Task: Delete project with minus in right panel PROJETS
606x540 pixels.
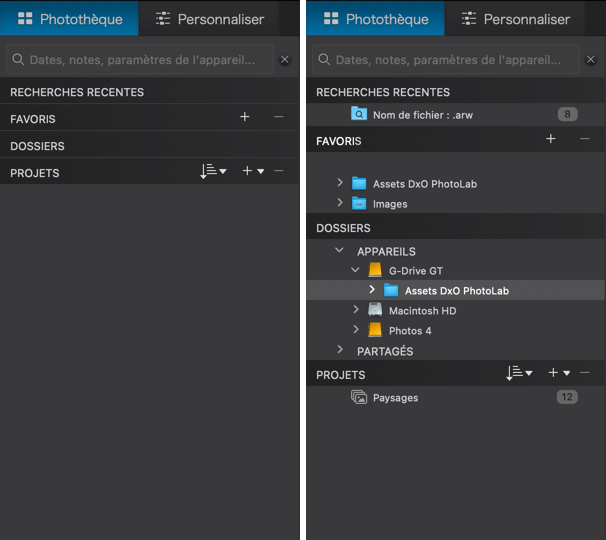Action: (x=585, y=373)
